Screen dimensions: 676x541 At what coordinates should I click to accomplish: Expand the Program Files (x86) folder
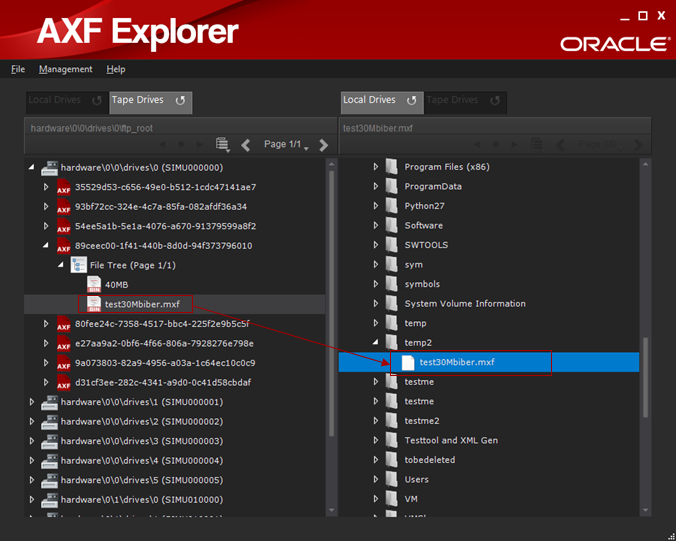coord(376,167)
